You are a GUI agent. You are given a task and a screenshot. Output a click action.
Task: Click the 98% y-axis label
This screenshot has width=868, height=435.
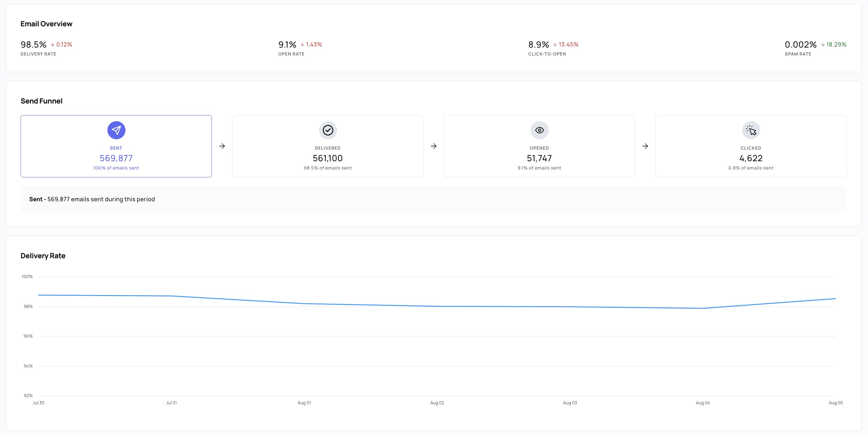tap(28, 307)
